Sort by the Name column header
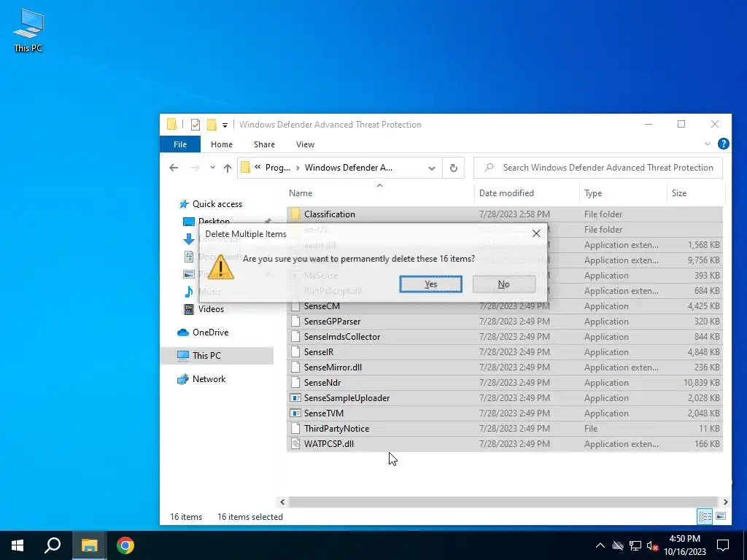Image resolution: width=747 pixels, height=560 pixels. pyautogui.click(x=301, y=192)
